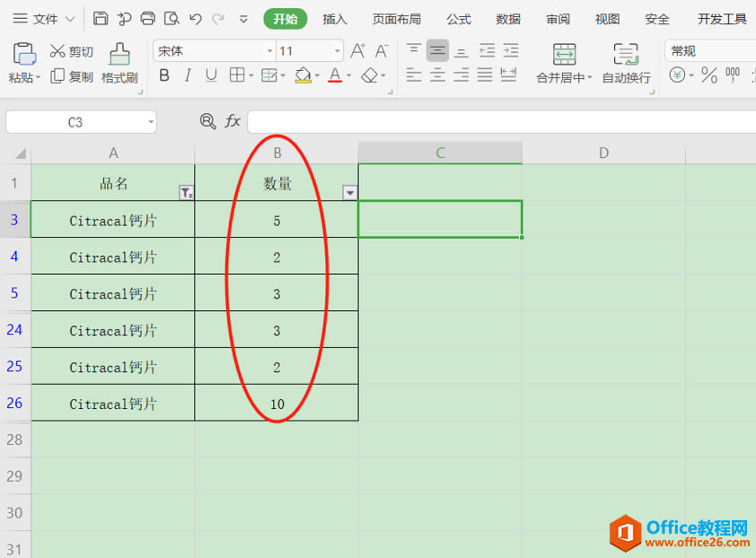The height and width of the screenshot is (558, 756).
Task: Open the 公式 tab
Action: [x=459, y=19]
